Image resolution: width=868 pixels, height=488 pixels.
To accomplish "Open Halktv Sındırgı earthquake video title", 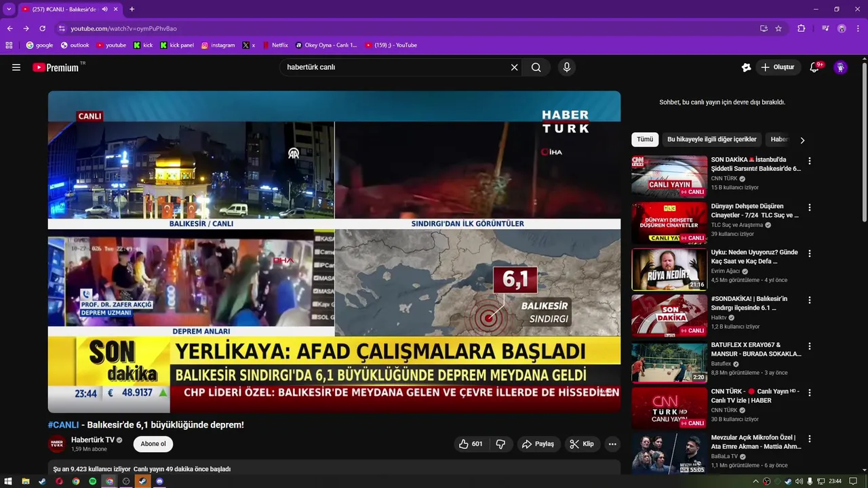I will tap(749, 303).
